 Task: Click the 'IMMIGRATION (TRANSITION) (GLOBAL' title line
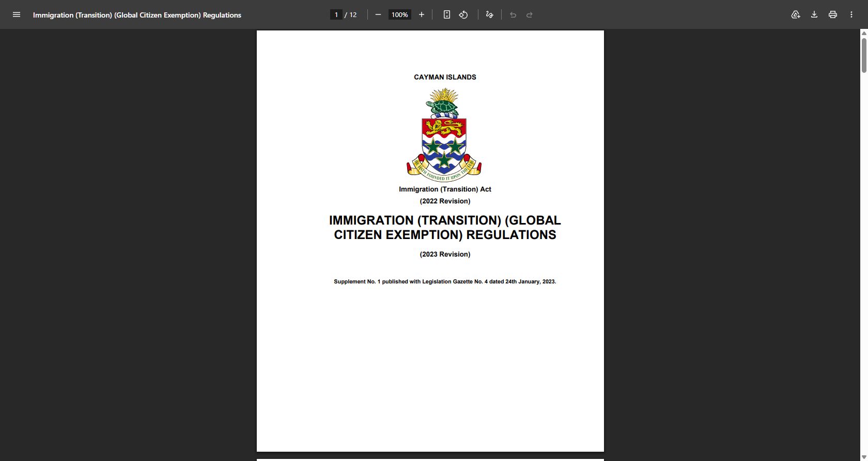pyautogui.click(x=445, y=220)
